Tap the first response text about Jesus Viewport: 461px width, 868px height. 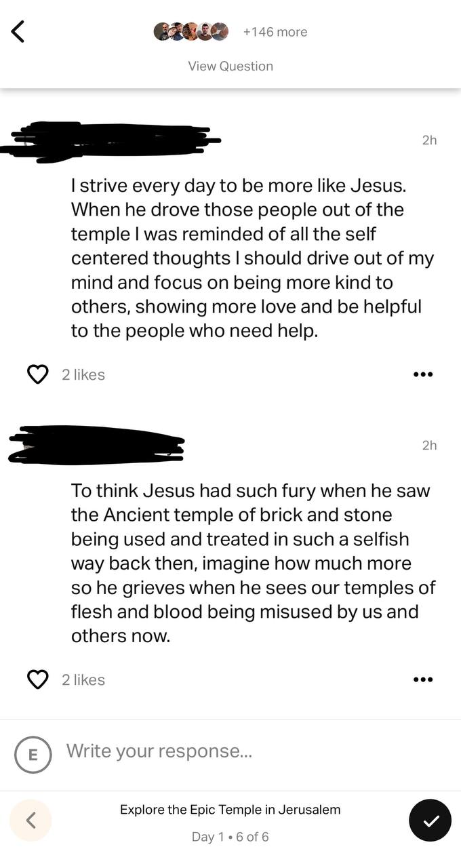click(x=252, y=258)
